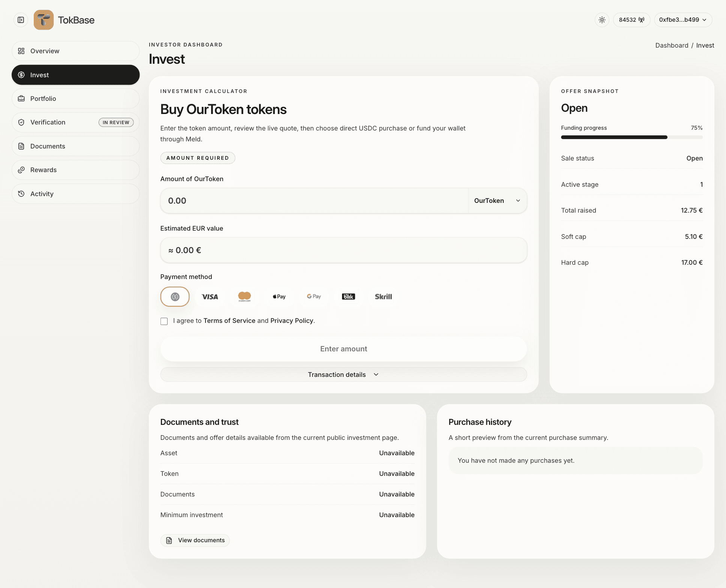
Task: Click Total raised 12.75 € value
Action: (x=691, y=210)
